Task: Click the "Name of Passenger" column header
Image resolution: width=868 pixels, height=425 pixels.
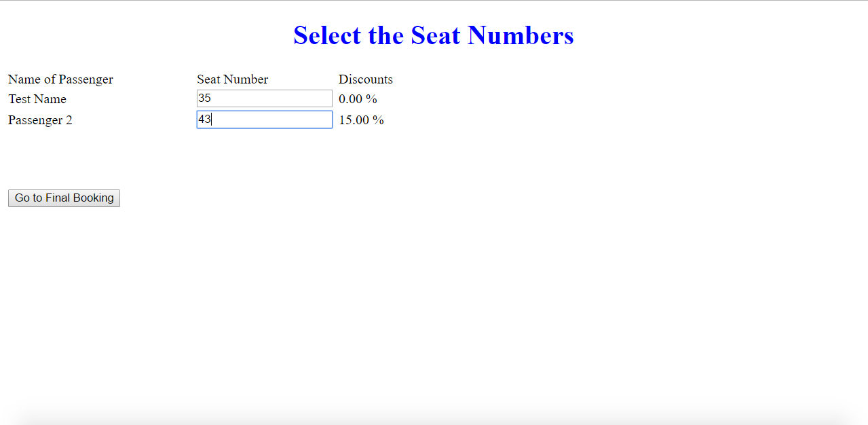Action: [x=60, y=79]
